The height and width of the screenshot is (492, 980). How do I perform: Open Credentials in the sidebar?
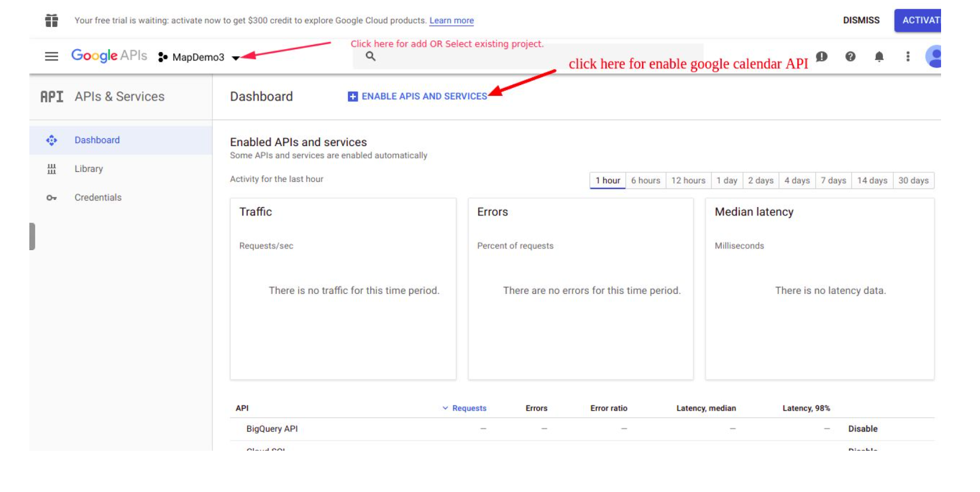pos(121,198)
